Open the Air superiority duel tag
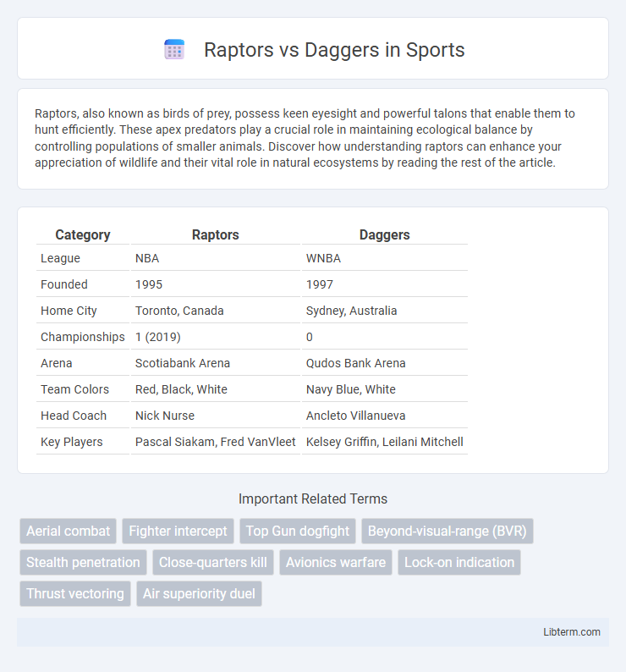 click(199, 593)
